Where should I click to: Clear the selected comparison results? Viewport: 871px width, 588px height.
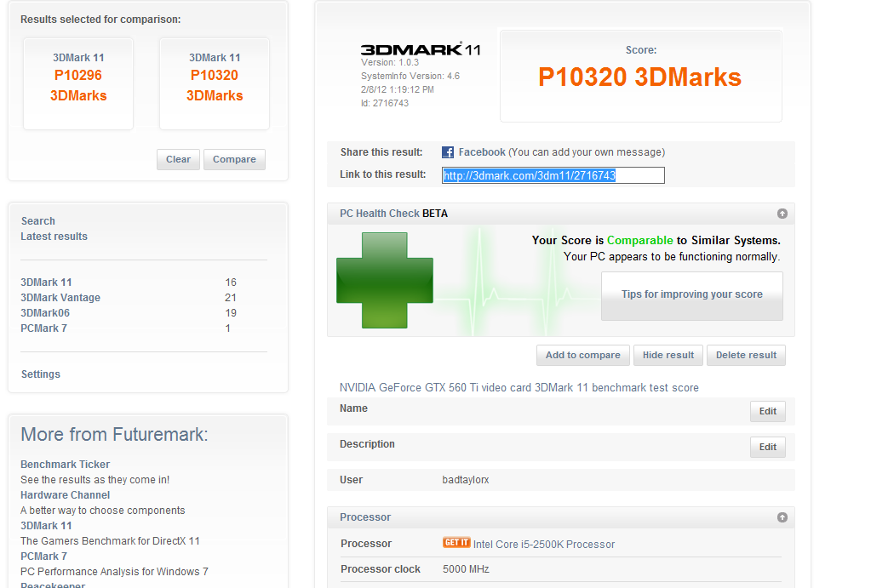tap(178, 159)
